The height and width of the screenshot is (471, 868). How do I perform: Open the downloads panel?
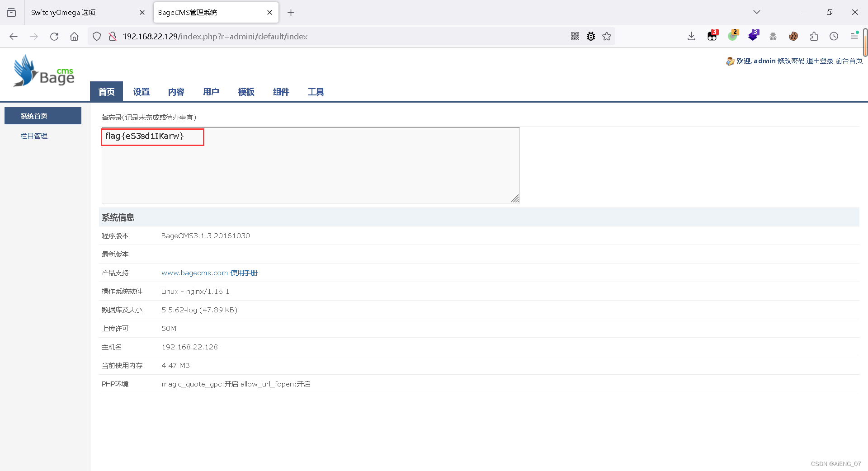691,36
